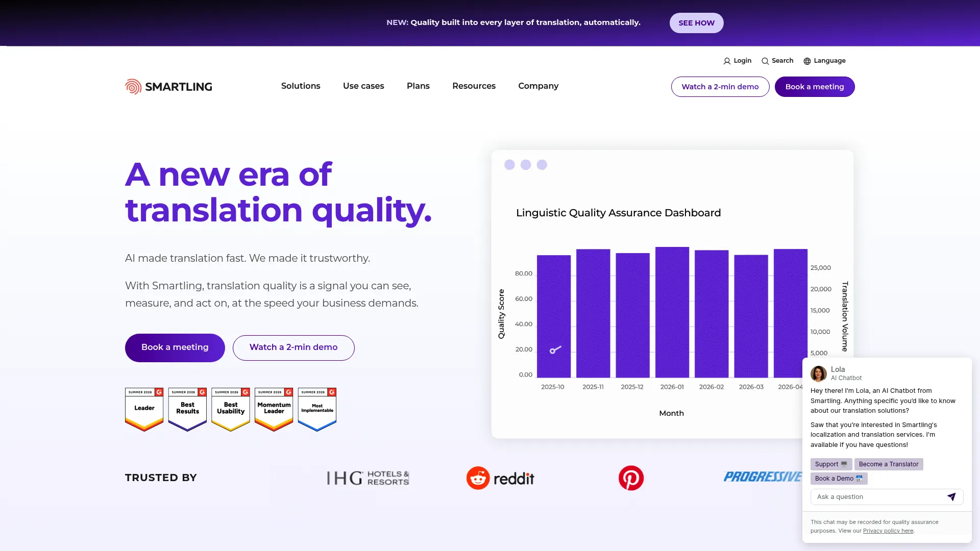The height and width of the screenshot is (551, 980).
Task: Click the G2 Momentum Leader badge
Action: click(274, 409)
